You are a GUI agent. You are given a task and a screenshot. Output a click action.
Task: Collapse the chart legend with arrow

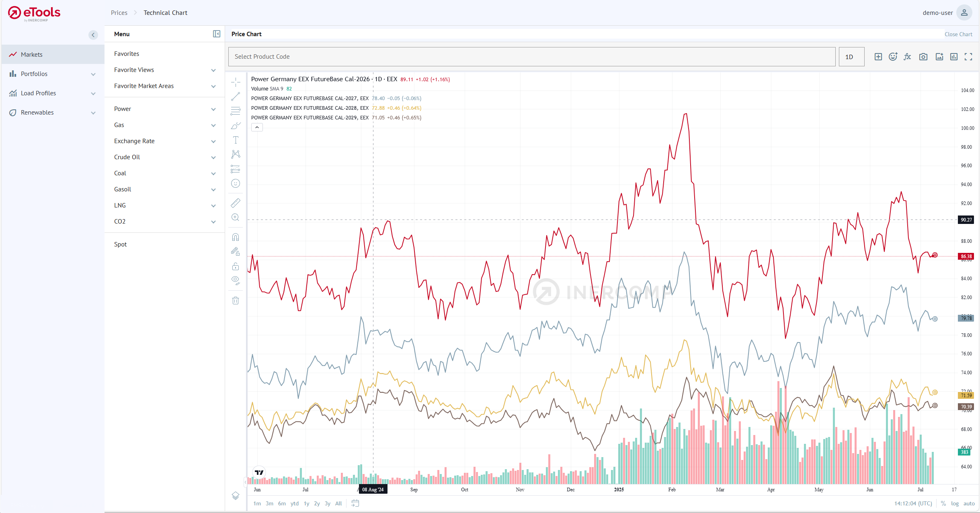(257, 127)
